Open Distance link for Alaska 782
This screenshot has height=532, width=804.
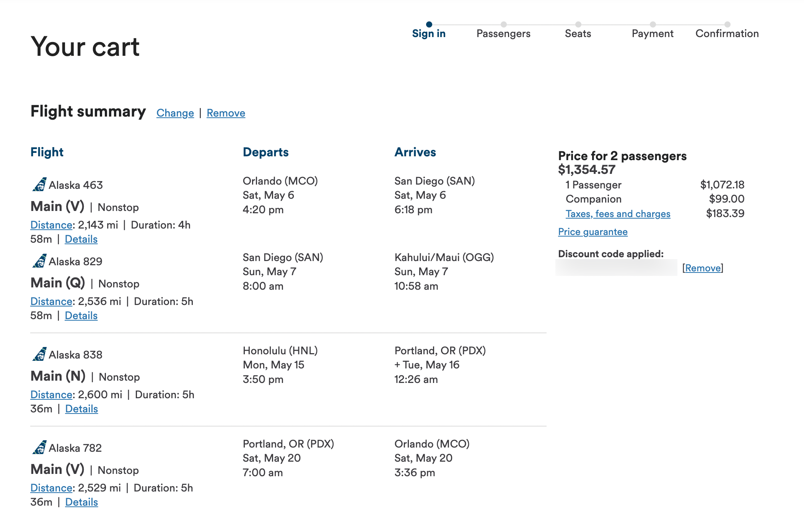tap(51, 488)
